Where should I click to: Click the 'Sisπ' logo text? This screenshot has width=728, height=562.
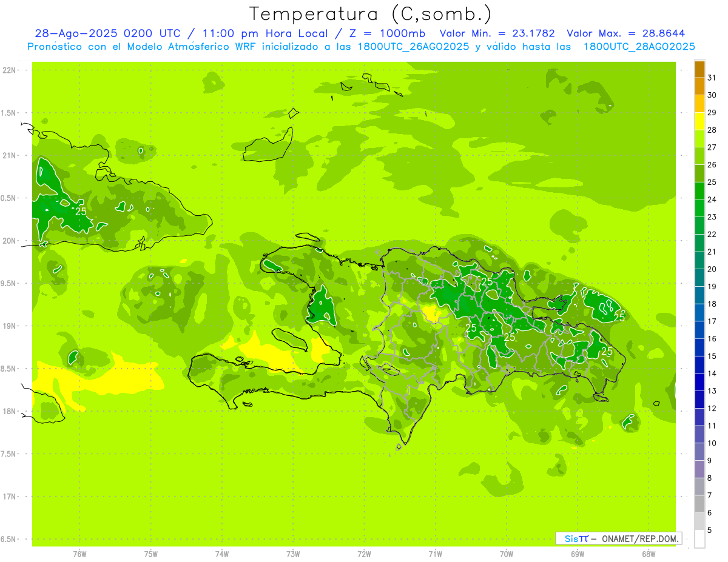[x=576, y=538]
